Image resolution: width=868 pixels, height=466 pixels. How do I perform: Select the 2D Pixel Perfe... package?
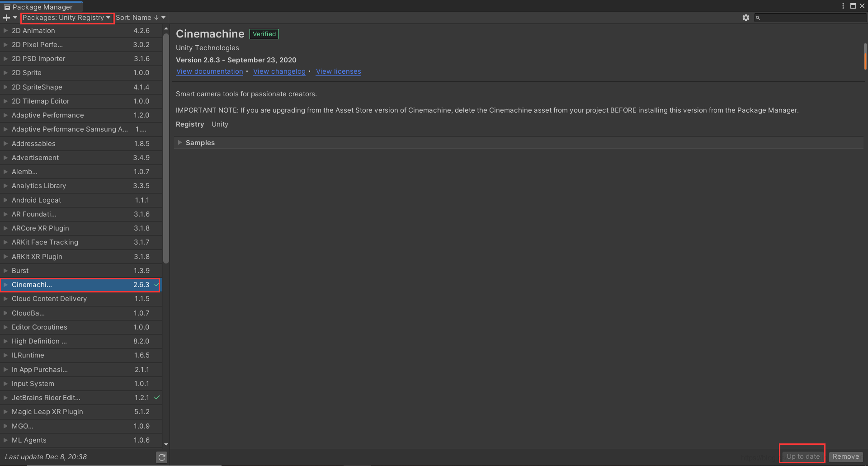[x=81, y=45]
